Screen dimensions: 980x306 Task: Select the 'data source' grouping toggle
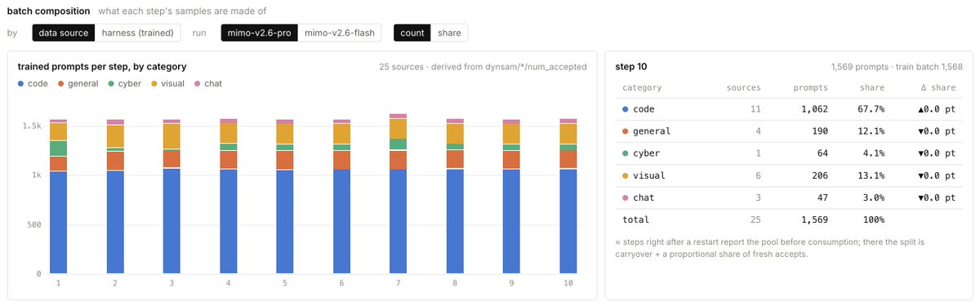click(64, 33)
